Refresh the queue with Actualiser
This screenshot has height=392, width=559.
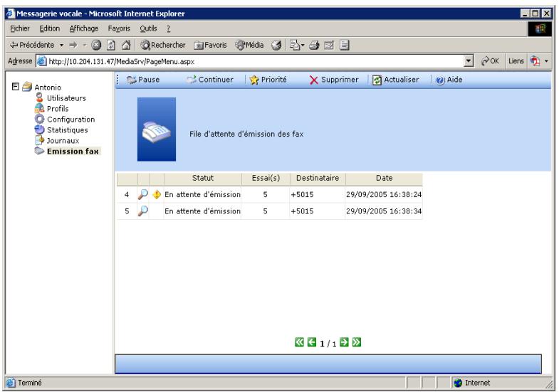coord(396,80)
